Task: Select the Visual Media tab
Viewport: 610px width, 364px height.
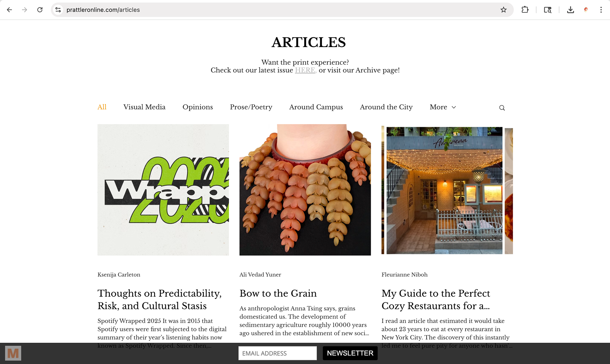Action: coord(144,107)
